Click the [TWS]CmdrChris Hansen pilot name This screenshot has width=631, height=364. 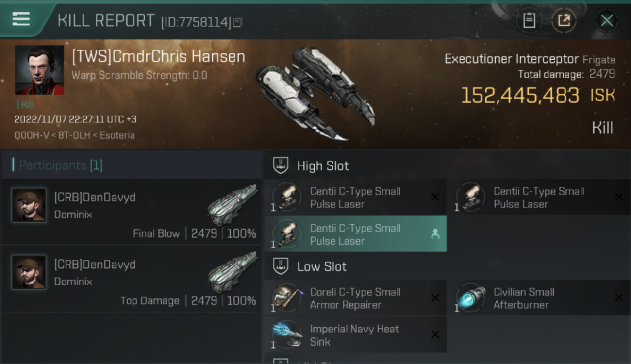tap(158, 57)
